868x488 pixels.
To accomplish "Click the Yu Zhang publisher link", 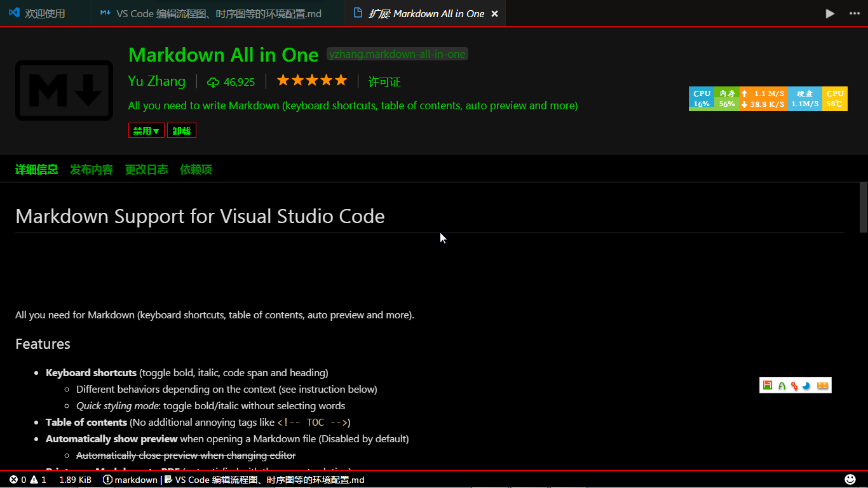I will tap(157, 81).
